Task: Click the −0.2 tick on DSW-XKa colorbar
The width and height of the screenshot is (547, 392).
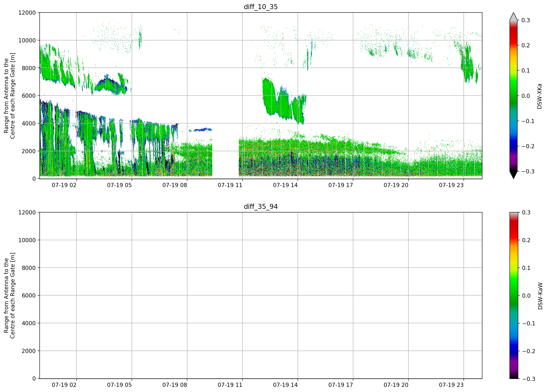Action: click(x=528, y=146)
